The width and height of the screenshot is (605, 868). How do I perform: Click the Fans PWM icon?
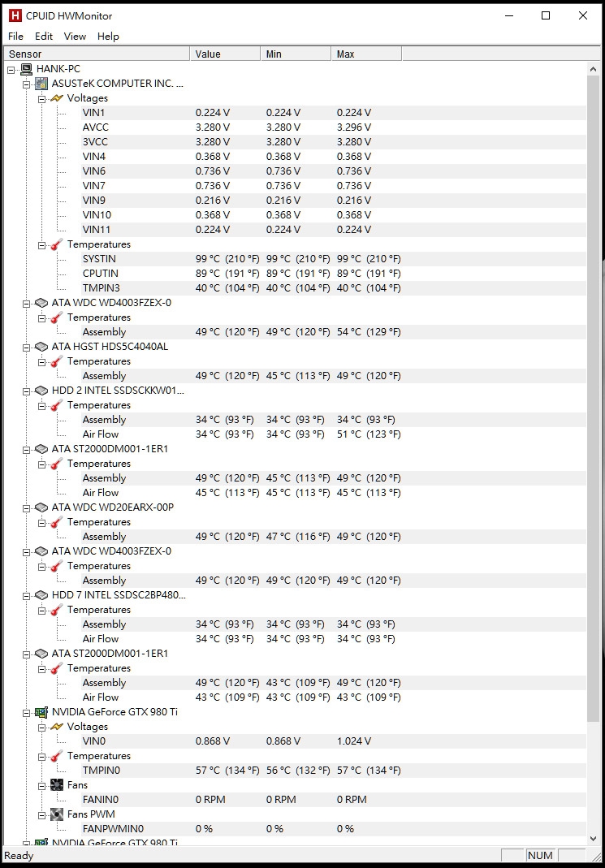pos(57,814)
